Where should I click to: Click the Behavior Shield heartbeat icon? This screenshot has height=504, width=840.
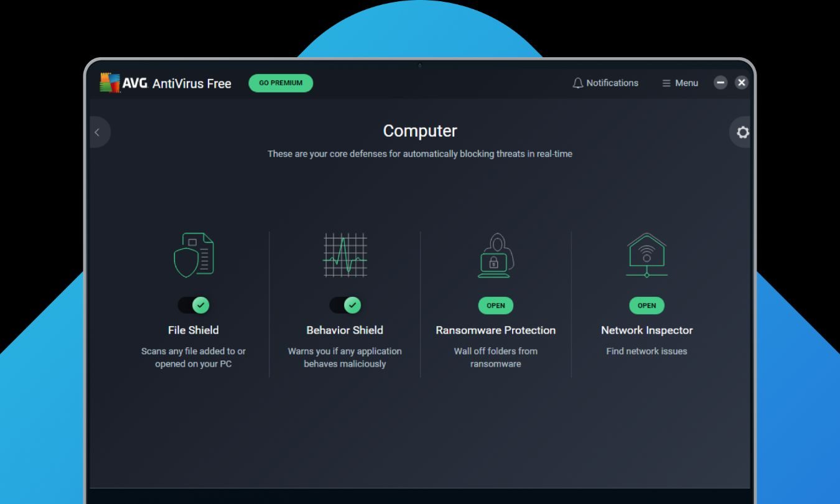pos(345,255)
